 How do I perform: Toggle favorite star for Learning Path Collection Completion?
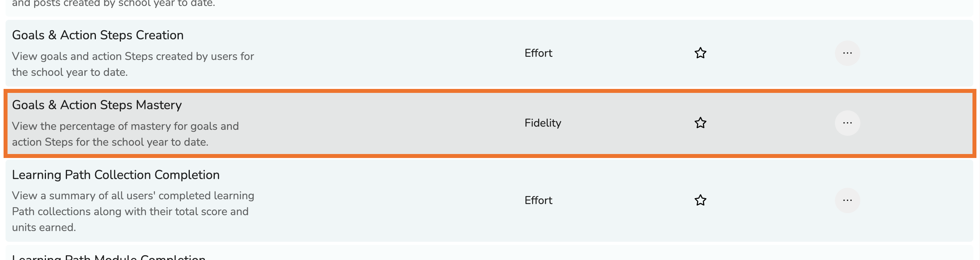coord(700,200)
